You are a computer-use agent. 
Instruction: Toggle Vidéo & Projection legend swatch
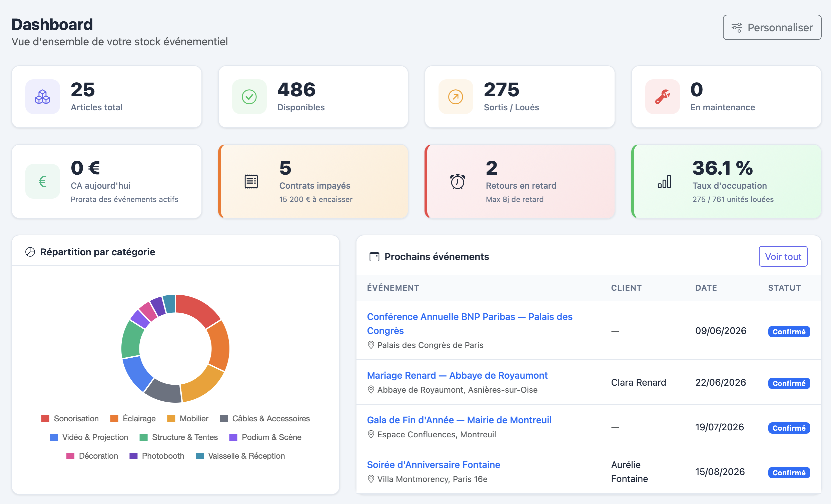pyautogui.click(x=54, y=437)
